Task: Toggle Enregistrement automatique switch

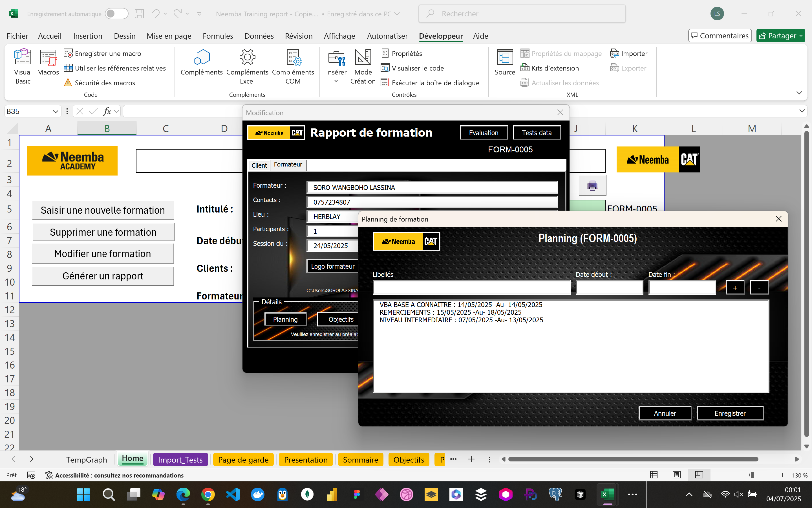Action: pyautogui.click(x=116, y=14)
